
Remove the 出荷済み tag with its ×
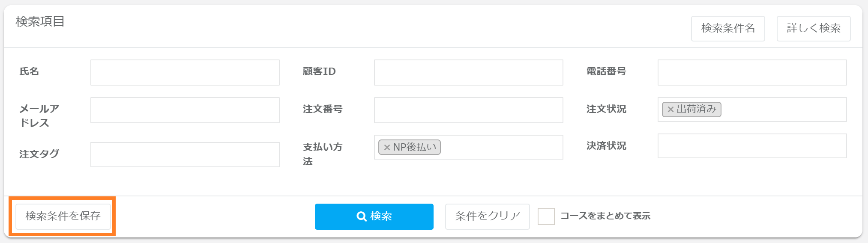click(x=670, y=110)
